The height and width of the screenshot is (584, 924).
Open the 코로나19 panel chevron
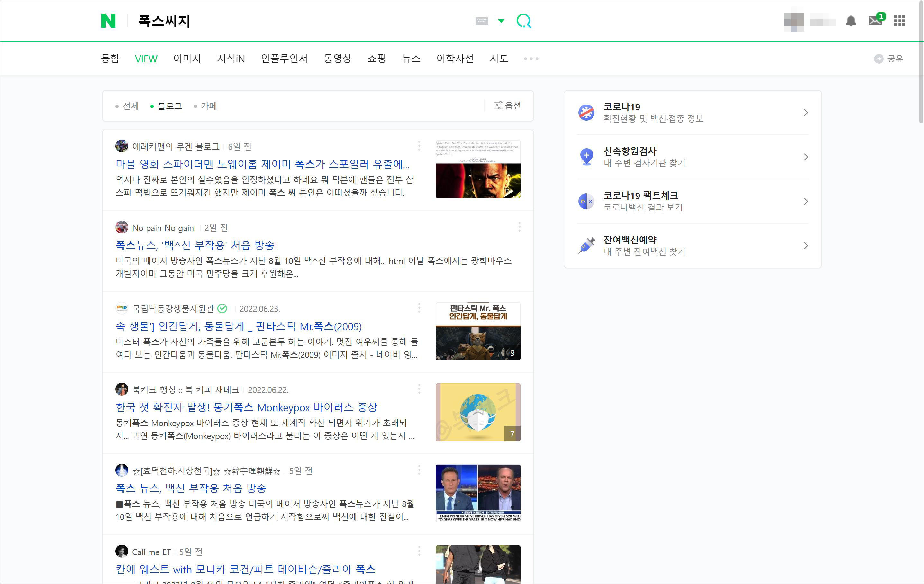tap(806, 113)
